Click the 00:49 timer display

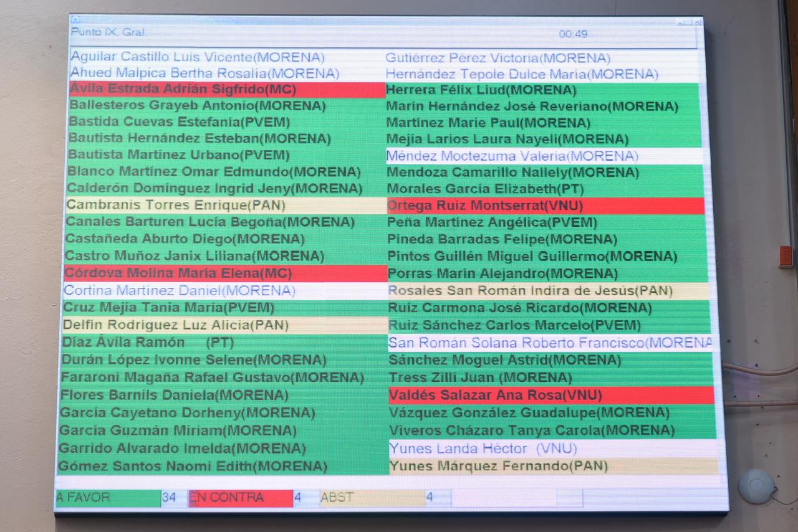pos(572,34)
